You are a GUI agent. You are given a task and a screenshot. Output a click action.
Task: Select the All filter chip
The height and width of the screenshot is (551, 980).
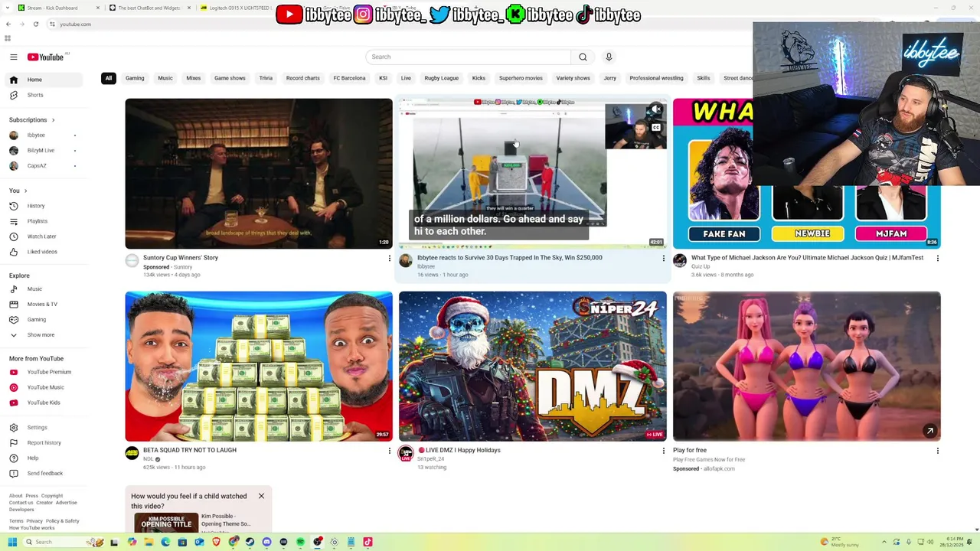pos(109,78)
